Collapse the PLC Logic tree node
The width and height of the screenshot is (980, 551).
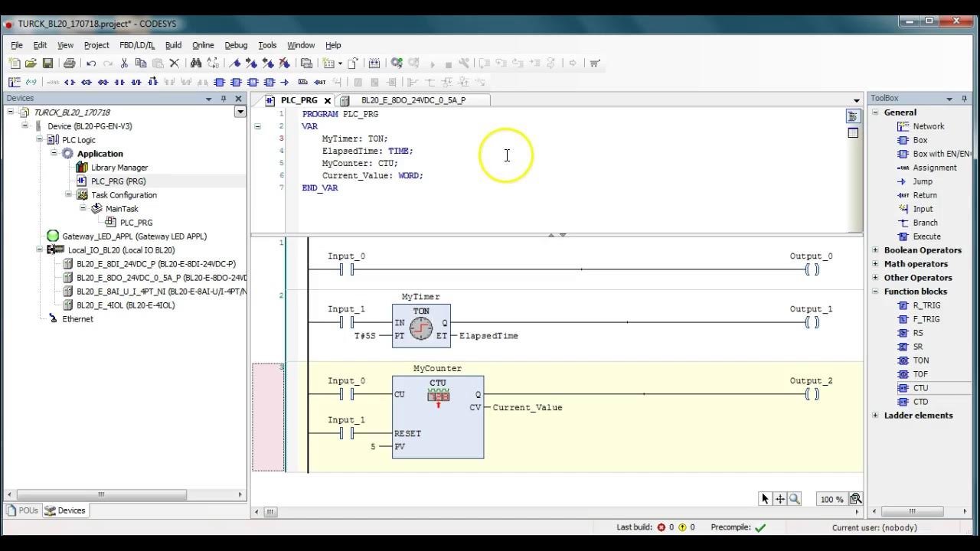(x=40, y=140)
